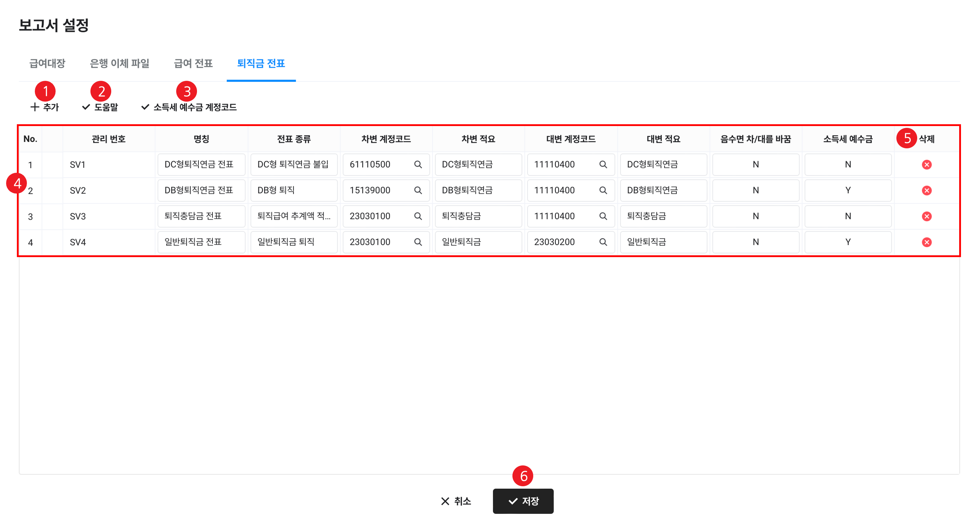The image size is (980, 525).
Task: Remove the SV4 일반퇴직금 row
Action: [927, 242]
